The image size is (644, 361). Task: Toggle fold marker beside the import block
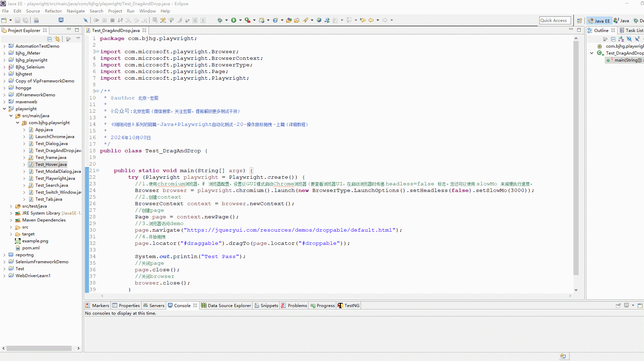pos(98,51)
